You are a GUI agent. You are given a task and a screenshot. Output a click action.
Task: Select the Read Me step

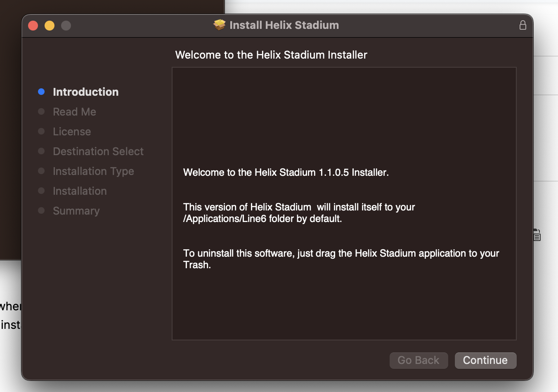pos(74,112)
